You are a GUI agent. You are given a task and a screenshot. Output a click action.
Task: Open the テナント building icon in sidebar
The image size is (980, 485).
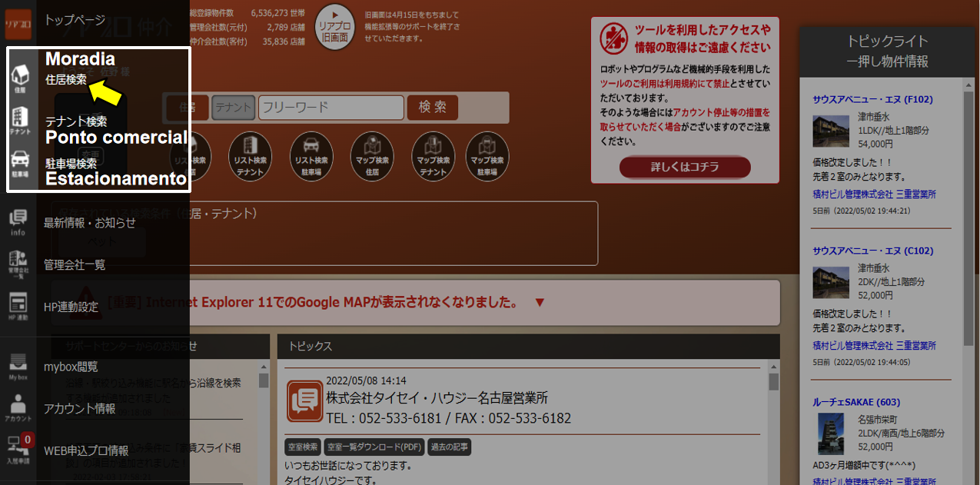tap(20, 120)
